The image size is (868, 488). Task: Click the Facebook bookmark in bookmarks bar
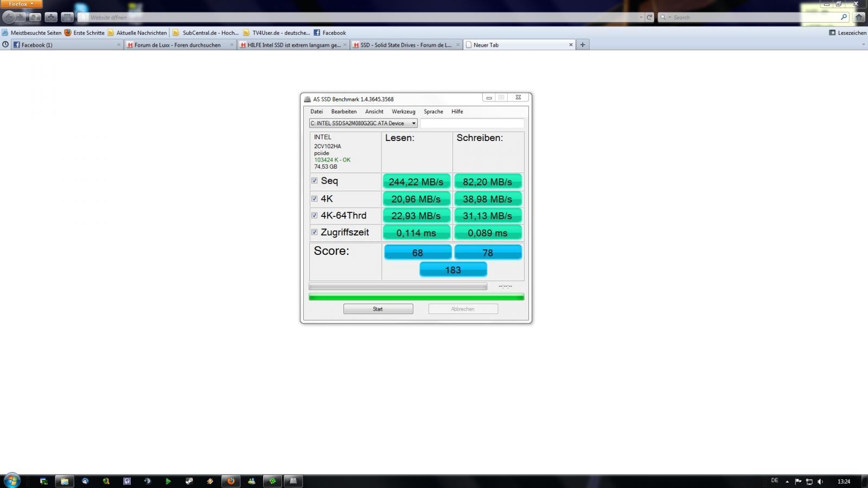coord(330,33)
